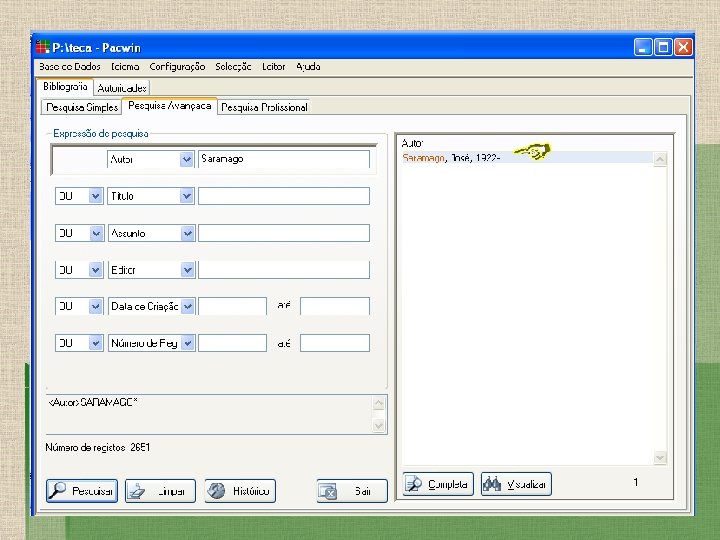Viewport: 720px width, 540px height.
Task: Select the Pesquisa Simples tab
Action: point(82,107)
